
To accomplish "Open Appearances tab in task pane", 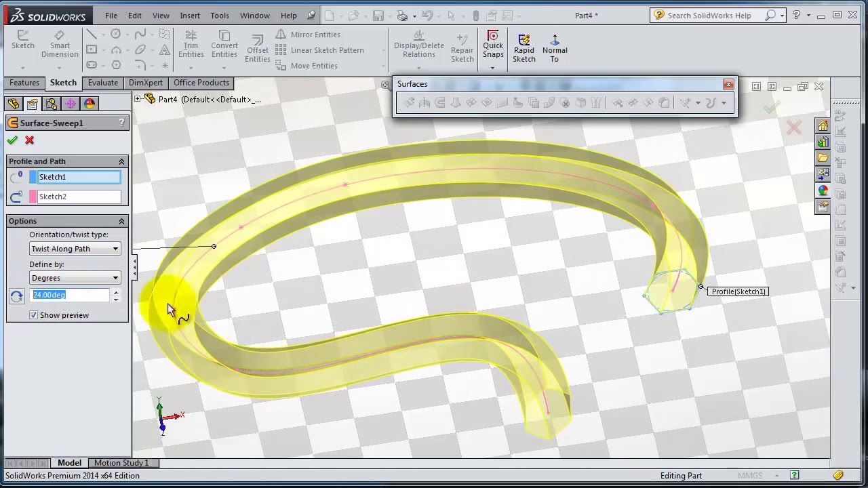I will 823,191.
